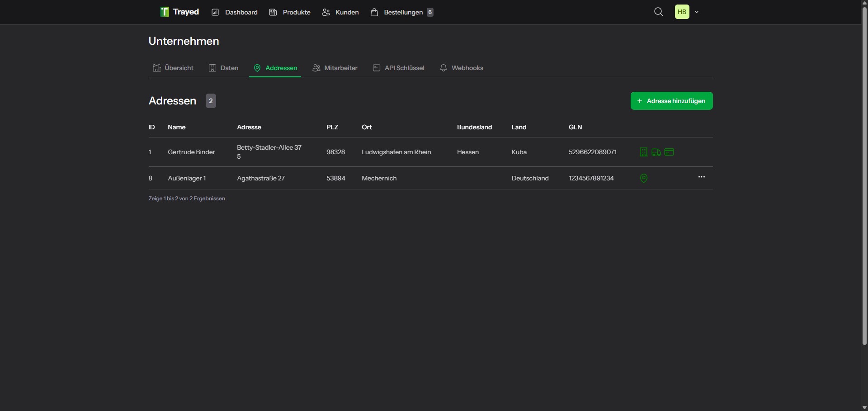Image resolution: width=868 pixels, height=411 pixels.
Task: Click the Adresse hinzufügen button
Action: [x=671, y=100]
